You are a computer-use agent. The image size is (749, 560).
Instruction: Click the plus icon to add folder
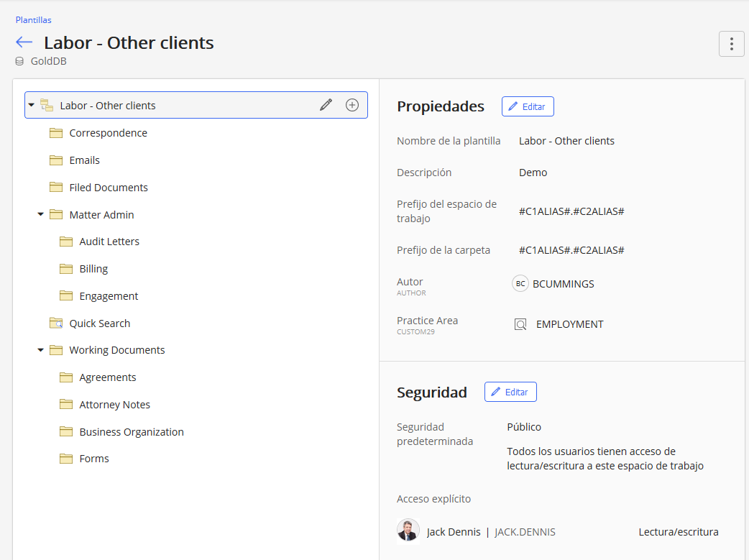point(352,105)
